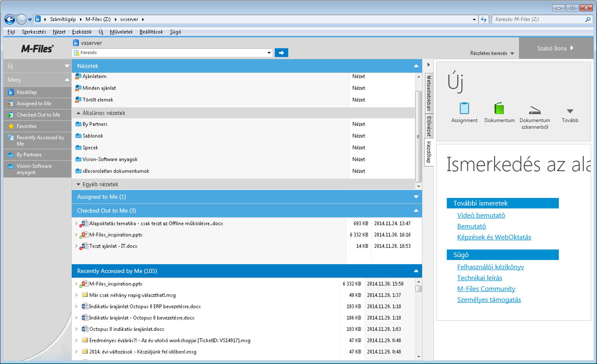The image size is (597, 364).
Task: Switch to the Előnézet vertical tab
Action: click(x=429, y=126)
